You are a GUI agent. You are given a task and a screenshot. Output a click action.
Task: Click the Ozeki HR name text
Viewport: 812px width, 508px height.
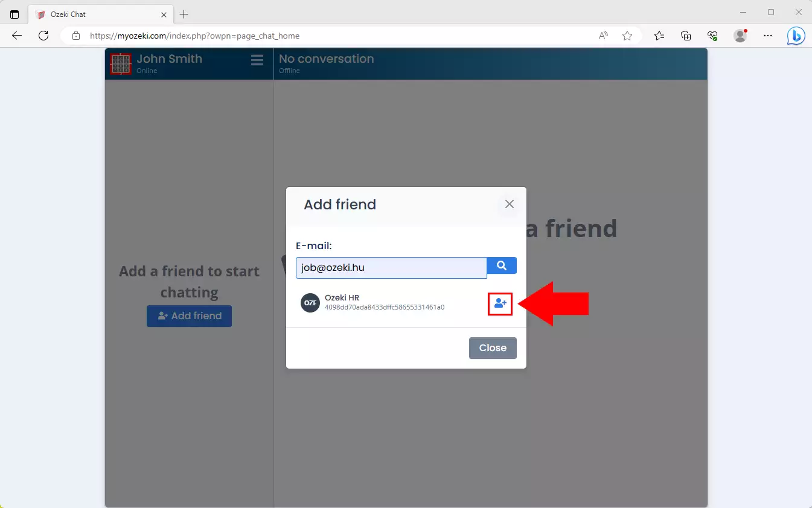(x=342, y=297)
